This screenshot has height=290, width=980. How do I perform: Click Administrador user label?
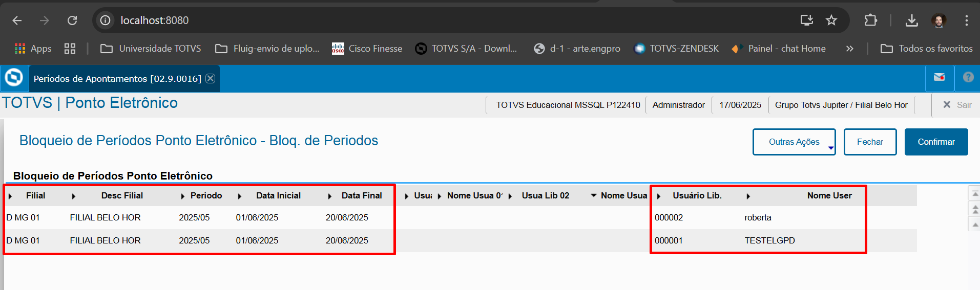678,105
